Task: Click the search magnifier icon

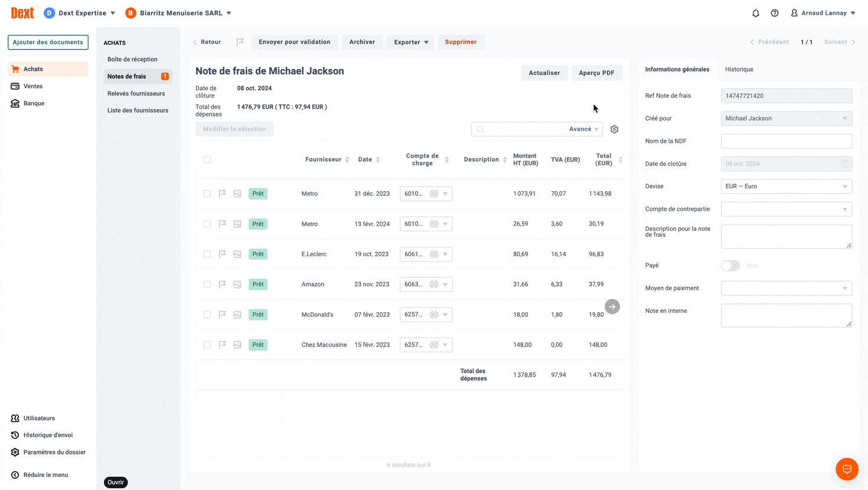Action: [x=481, y=129]
